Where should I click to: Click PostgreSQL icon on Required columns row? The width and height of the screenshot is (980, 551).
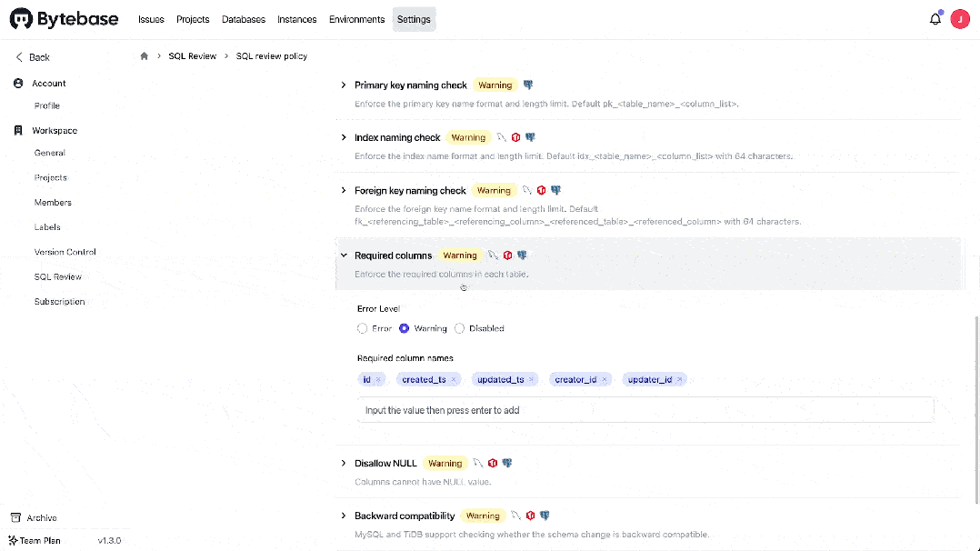click(x=522, y=255)
